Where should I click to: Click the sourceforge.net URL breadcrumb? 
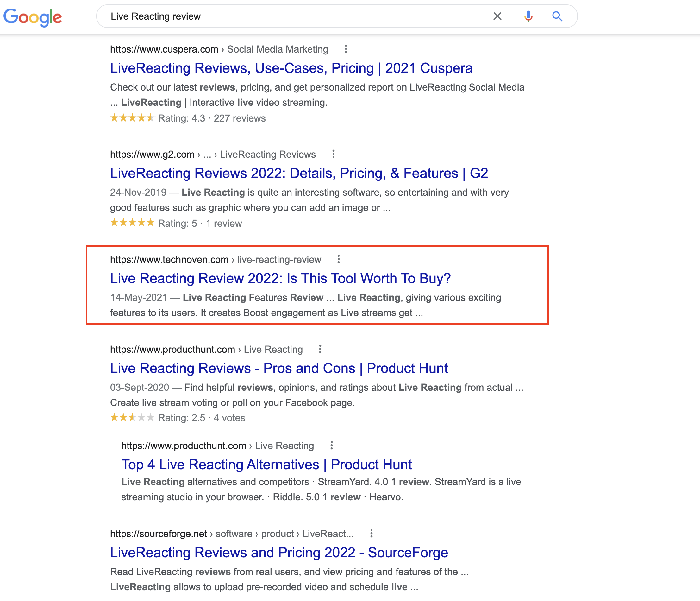click(159, 534)
